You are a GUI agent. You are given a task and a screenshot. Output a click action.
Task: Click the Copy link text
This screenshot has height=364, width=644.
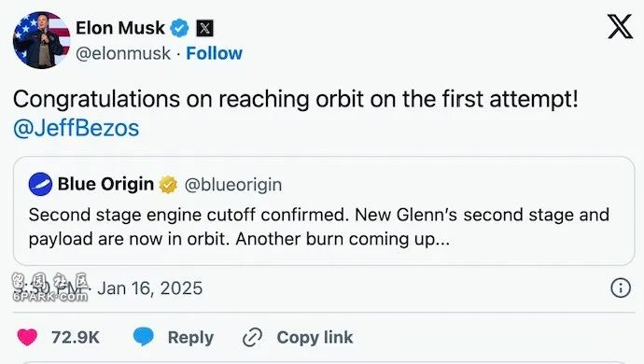(315, 338)
